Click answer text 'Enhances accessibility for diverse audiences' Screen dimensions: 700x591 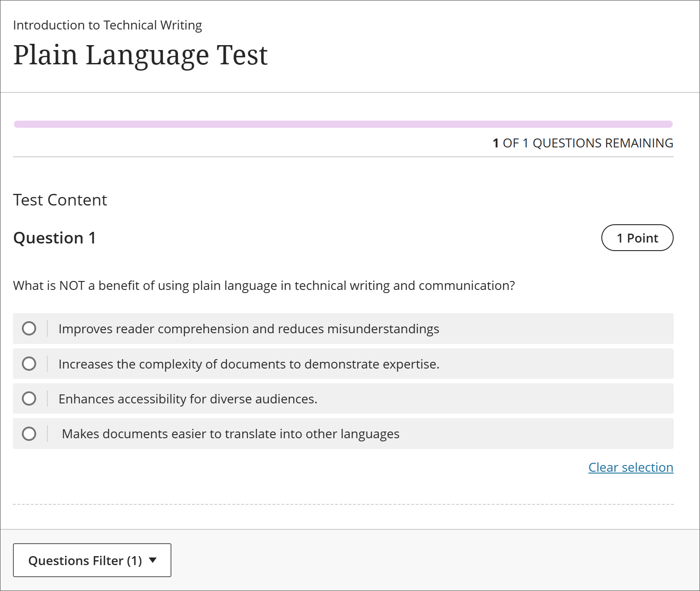coord(187,399)
